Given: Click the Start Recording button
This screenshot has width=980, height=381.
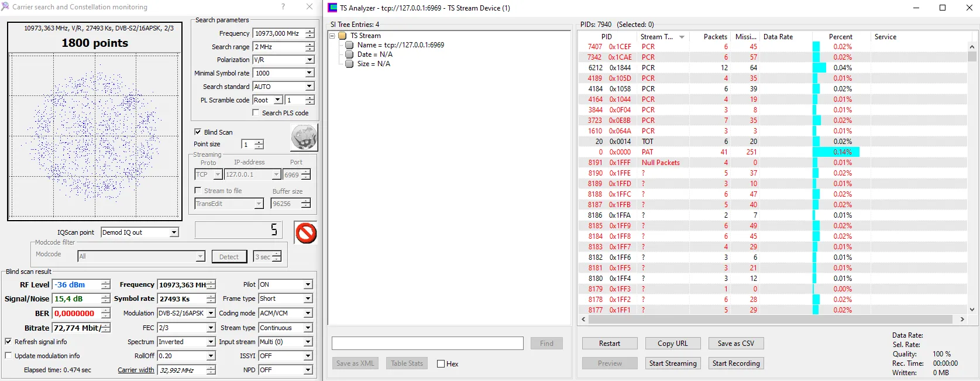Looking at the screenshot, I should click(735, 363).
